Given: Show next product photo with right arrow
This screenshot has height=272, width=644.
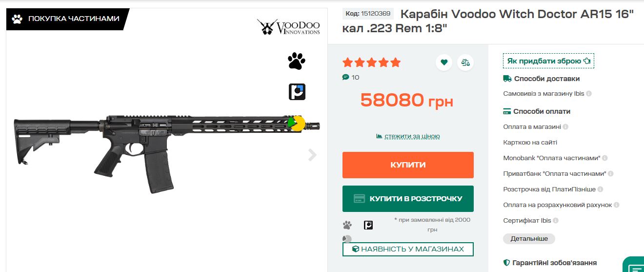Looking at the screenshot, I should click(x=312, y=155).
